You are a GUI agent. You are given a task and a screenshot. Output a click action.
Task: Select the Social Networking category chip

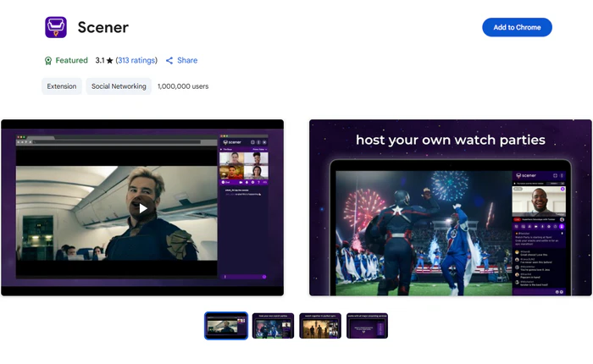(119, 86)
